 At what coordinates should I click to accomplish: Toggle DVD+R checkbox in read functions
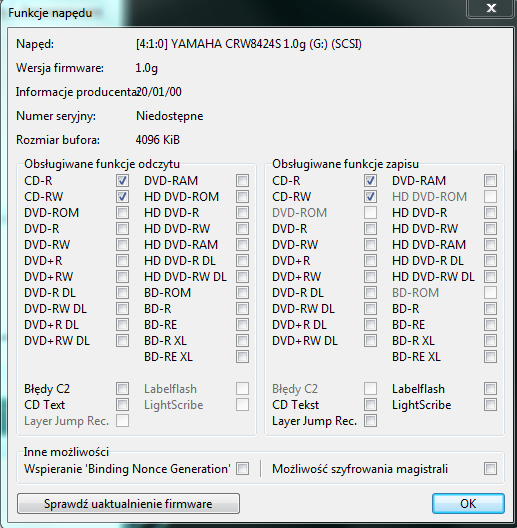[x=122, y=260]
